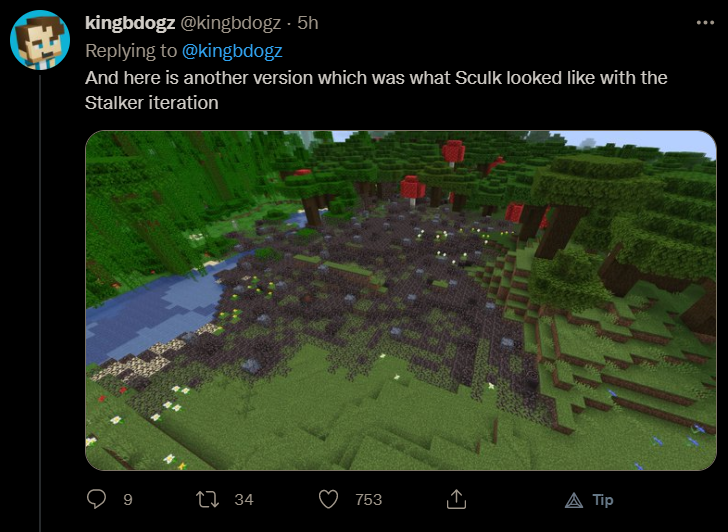Open the three-dot more options menu

[x=705, y=22]
